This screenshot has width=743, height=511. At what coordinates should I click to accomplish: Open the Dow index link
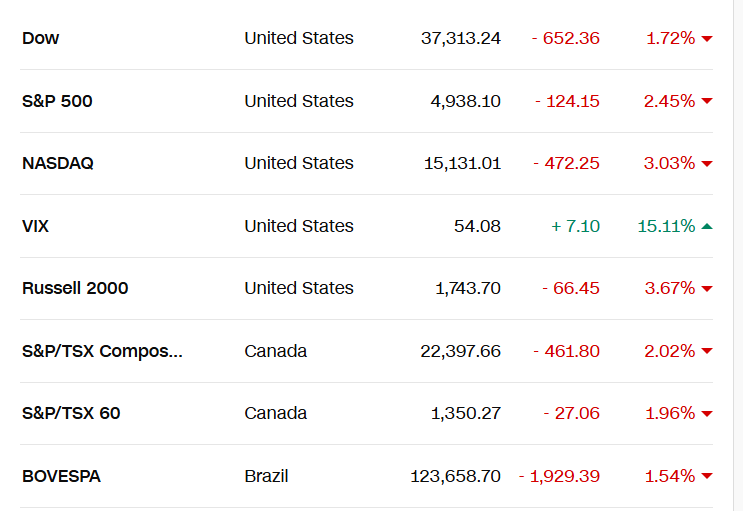(x=41, y=38)
